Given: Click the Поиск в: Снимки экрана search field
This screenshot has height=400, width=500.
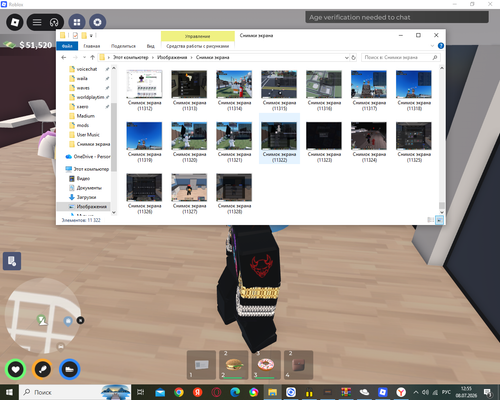Looking at the screenshot, I should tap(401, 57).
